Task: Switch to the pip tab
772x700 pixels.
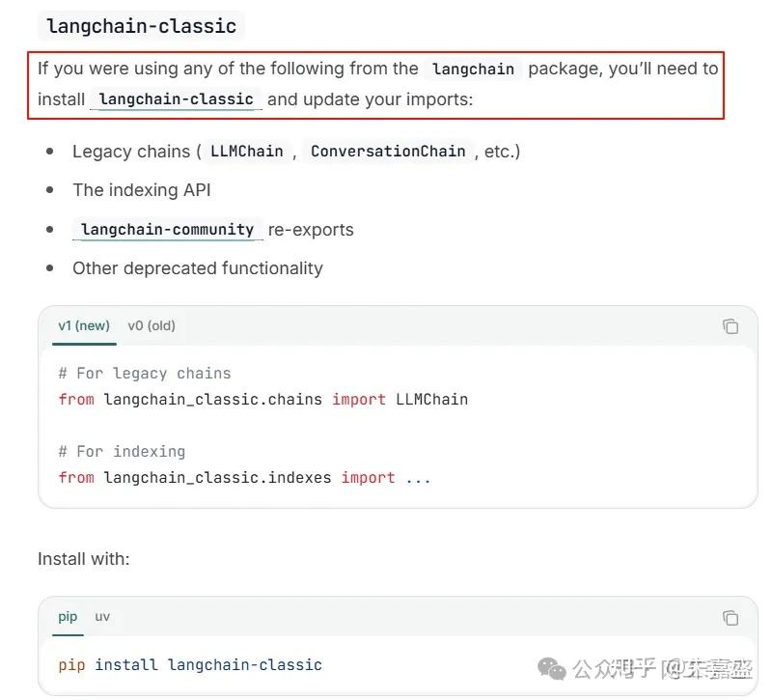Action: click(x=67, y=616)
